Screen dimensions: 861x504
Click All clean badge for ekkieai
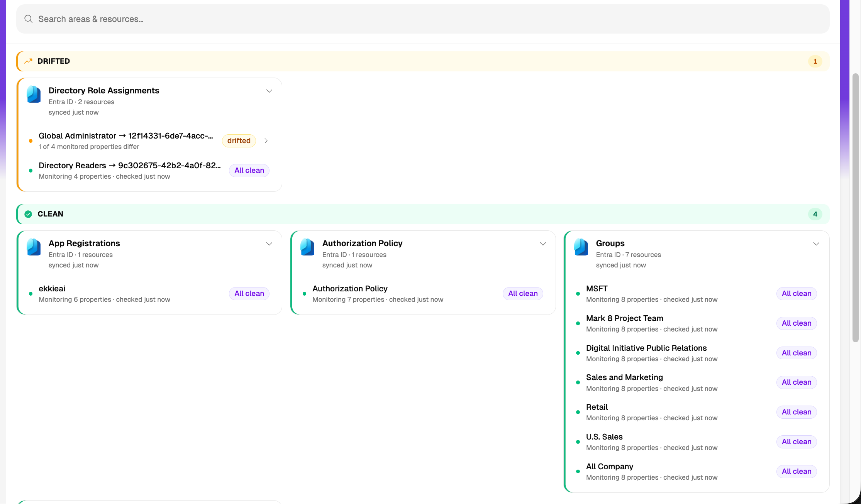[x=249, y=294]
